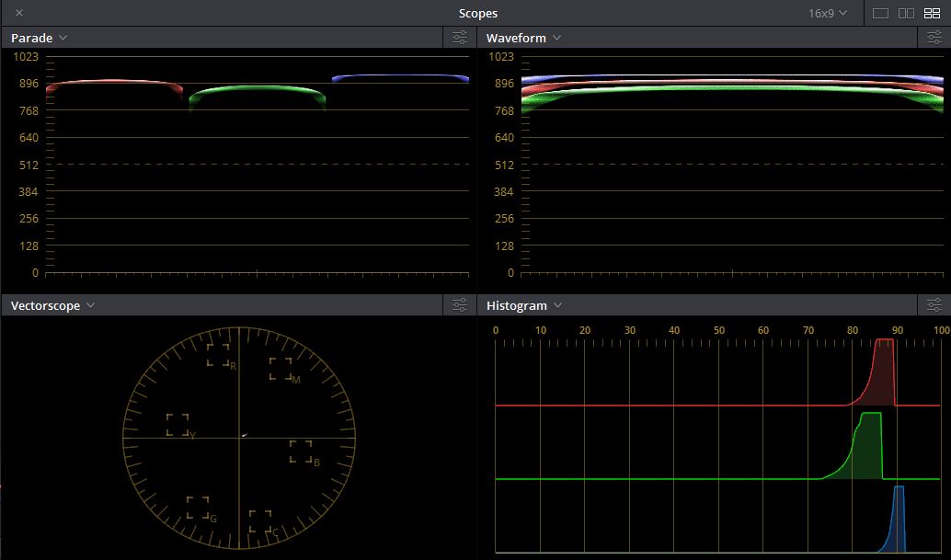
Task: Click the 768 scale label in Waveform
Action: pyautogui.click(x=504, y=111)
